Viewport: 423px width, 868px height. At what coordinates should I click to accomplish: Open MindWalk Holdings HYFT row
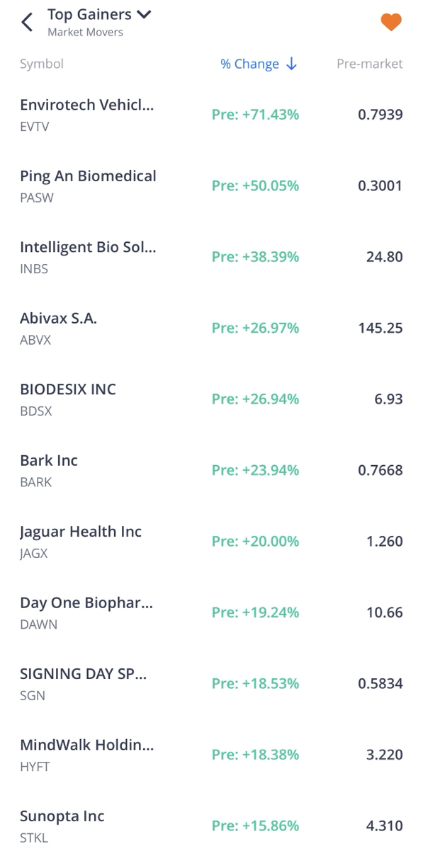[211, 755]
